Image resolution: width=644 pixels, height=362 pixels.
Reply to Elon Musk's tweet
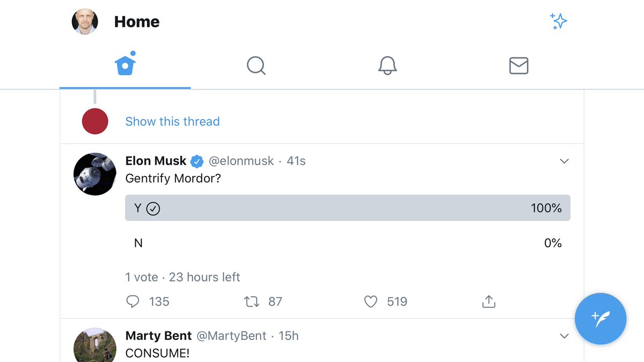pos(133,302)
